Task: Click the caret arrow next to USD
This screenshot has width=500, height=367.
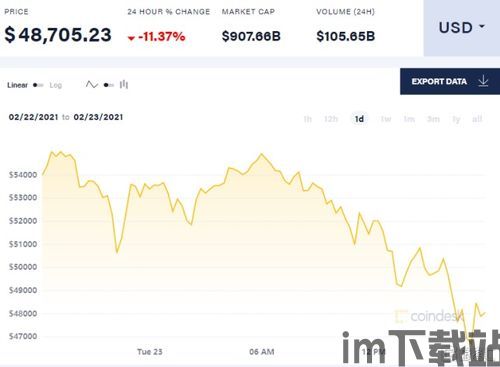Action: [x=482, y=26]
